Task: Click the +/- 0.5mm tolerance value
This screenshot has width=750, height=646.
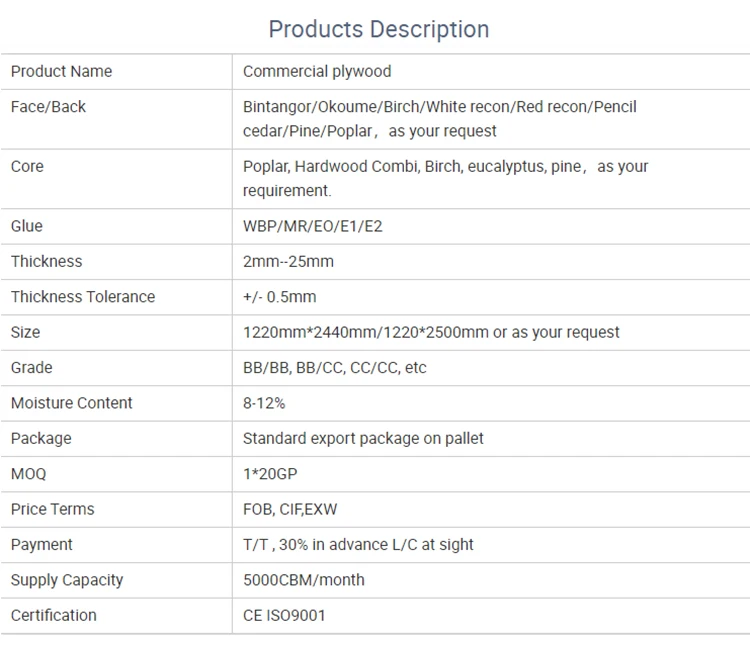Action: point(279,297)
